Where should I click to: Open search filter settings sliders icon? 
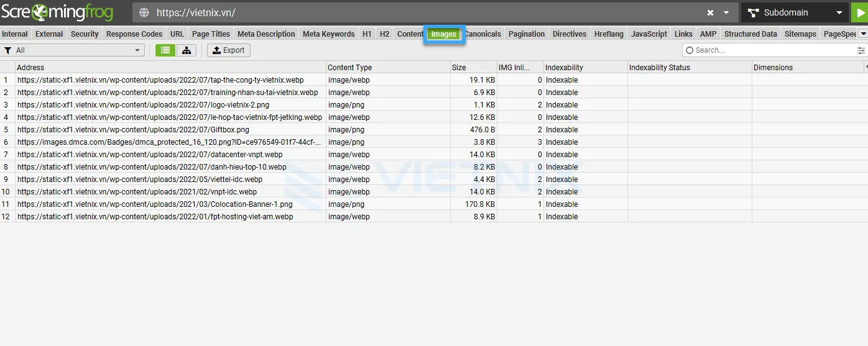[861, 50]
